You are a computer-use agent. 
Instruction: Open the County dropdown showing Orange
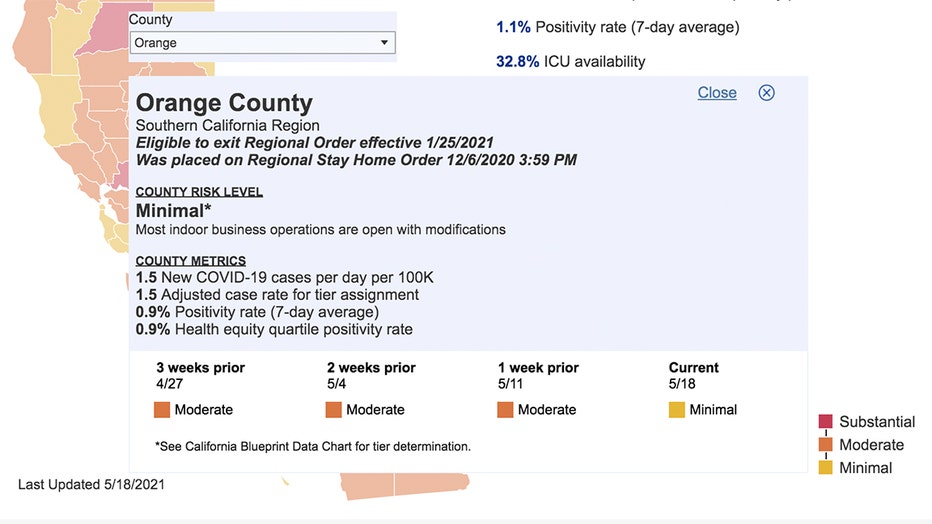tap(262, 43)
